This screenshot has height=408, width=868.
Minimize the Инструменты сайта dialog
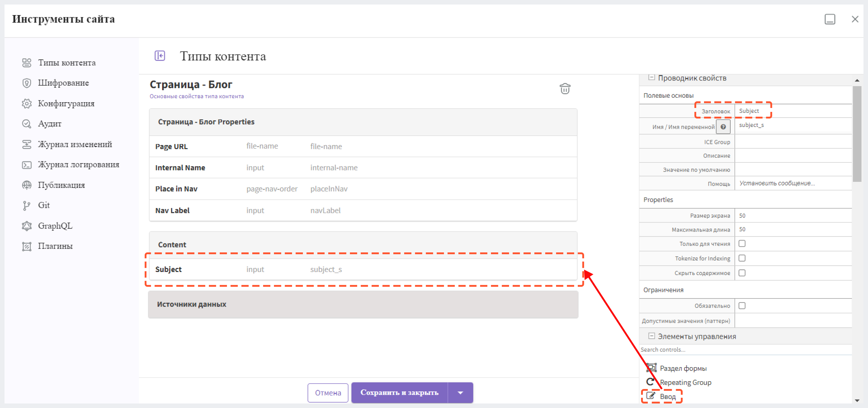[x=830, y=19]
